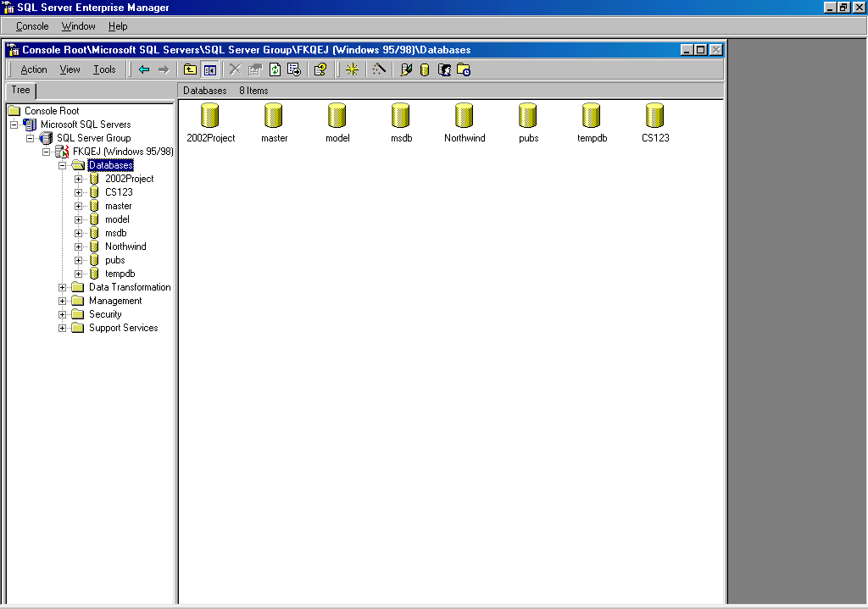The image size is (868, 609).
Task: Open the Window menu in menu bar
Action: pos(78,26)
